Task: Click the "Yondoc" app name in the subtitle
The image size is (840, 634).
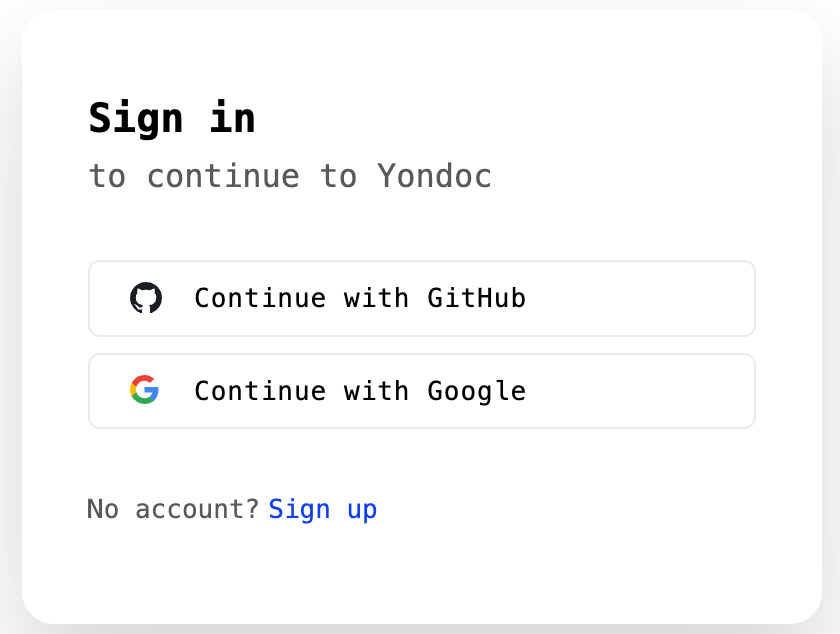Action: tap(434, 176)
